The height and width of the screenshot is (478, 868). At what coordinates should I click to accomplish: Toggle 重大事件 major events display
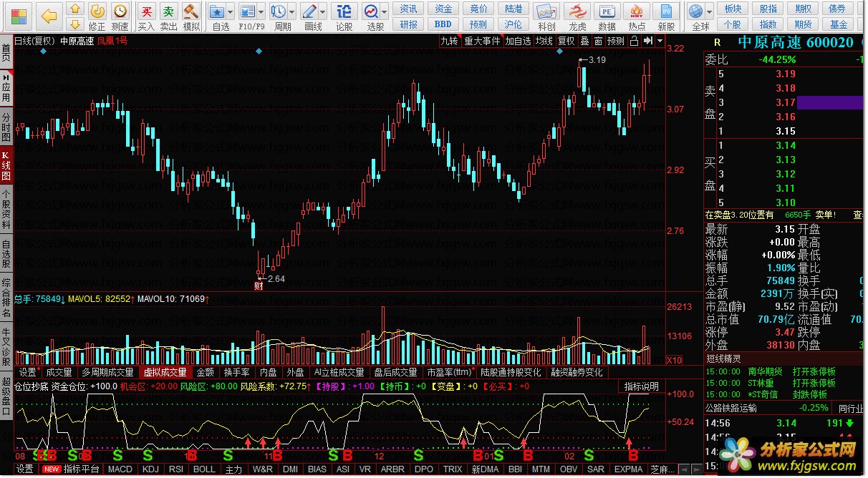(481, 41)
